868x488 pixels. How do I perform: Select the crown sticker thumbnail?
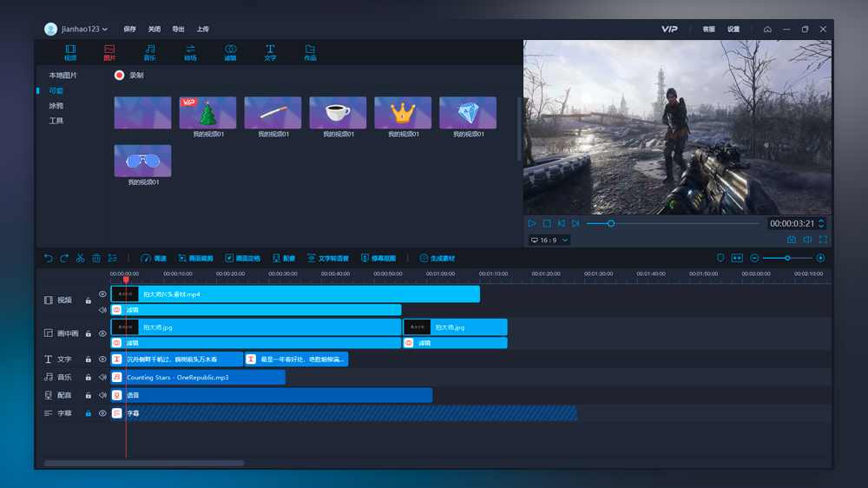tap(403, 112)
